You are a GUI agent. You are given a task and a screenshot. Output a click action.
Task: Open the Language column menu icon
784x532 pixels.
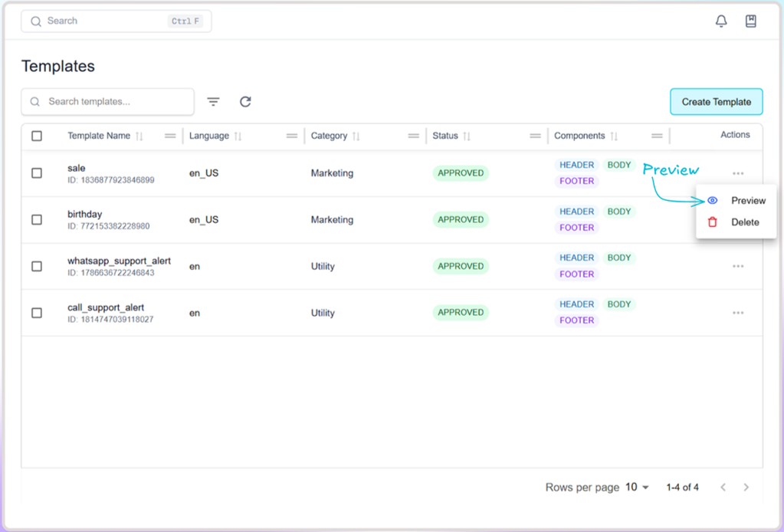(292, 136)
